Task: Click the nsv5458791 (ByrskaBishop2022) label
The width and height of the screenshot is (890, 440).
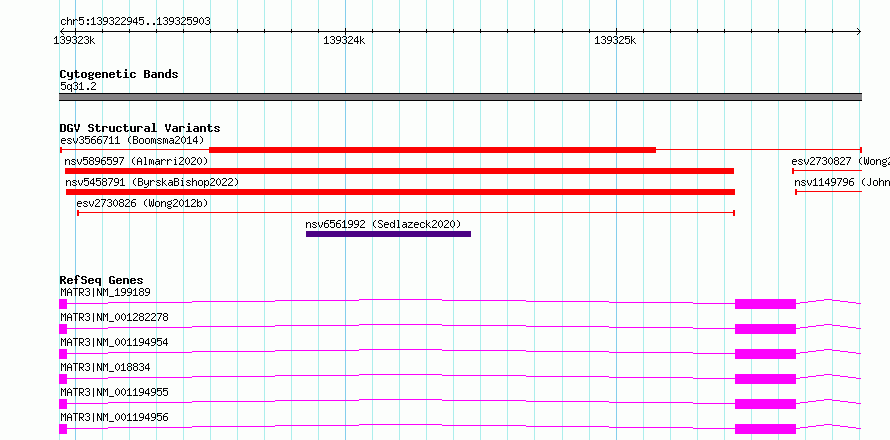Action: tap(152, 182)
